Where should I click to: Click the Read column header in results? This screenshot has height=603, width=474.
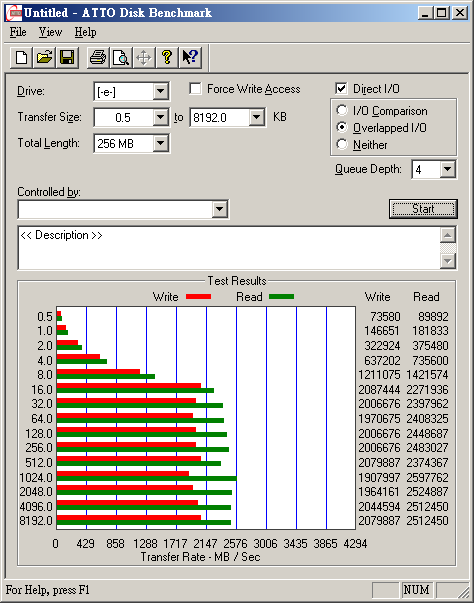(426, 297)
